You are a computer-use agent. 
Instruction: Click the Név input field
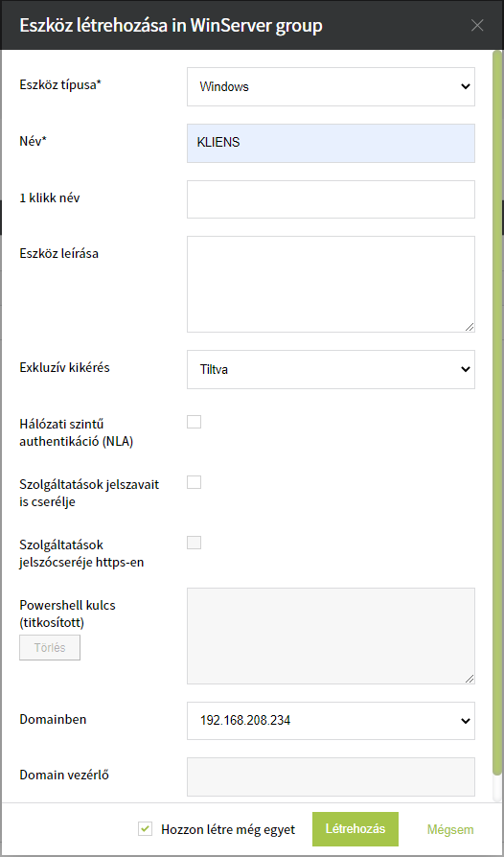pos(331,143)
